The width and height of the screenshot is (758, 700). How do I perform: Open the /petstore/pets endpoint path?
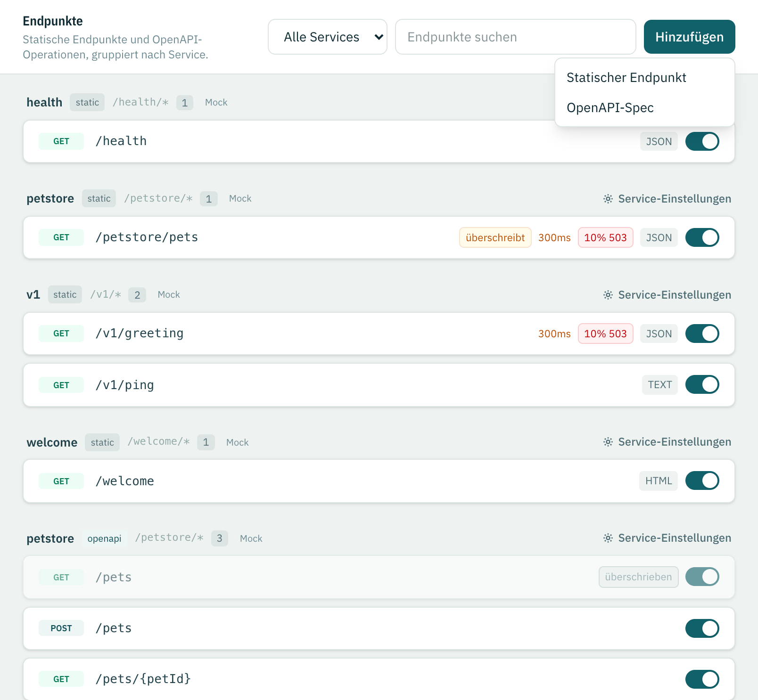tap(147, 237)
